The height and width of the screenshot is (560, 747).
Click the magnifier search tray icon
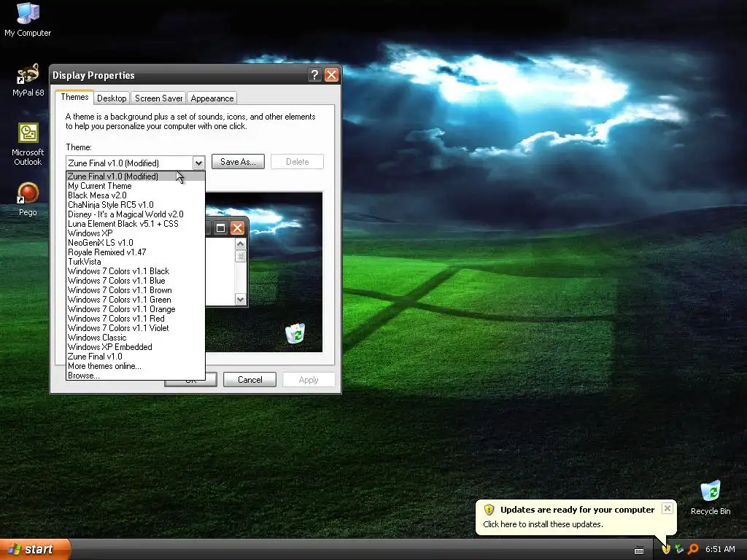[x=693, y=549]
